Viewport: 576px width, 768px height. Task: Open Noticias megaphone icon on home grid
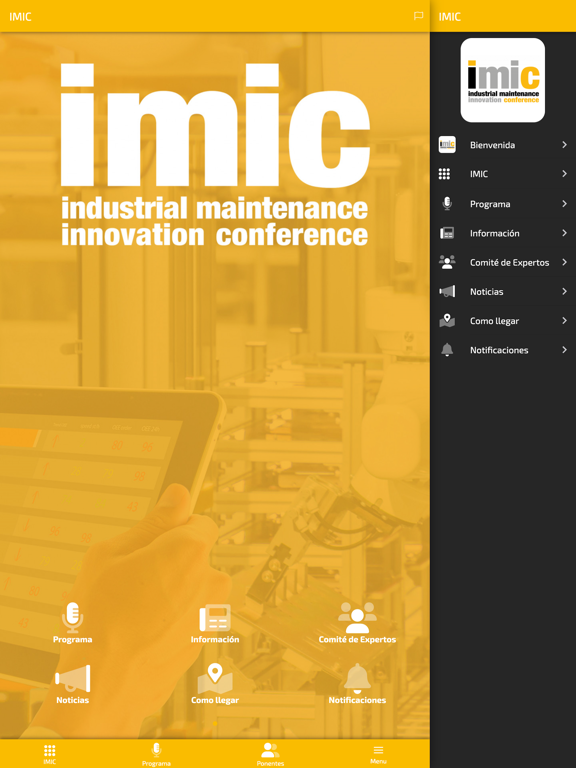click(72, 678)
